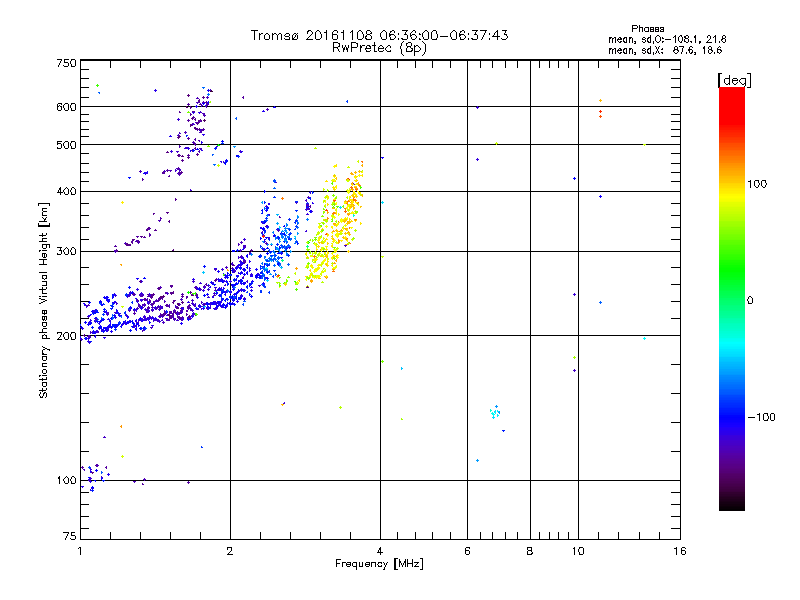Click the x-axis tick label '4'
The height and width of the screenshot is (600, 800).
pos(380,551)
